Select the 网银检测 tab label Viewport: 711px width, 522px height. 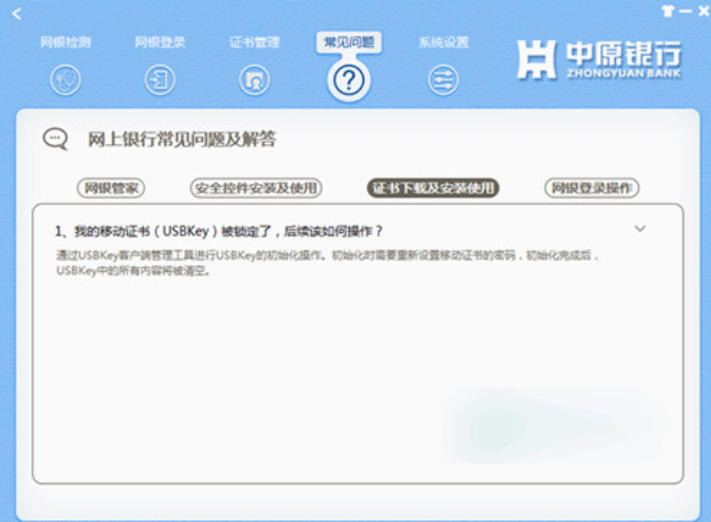click(66, 42)
